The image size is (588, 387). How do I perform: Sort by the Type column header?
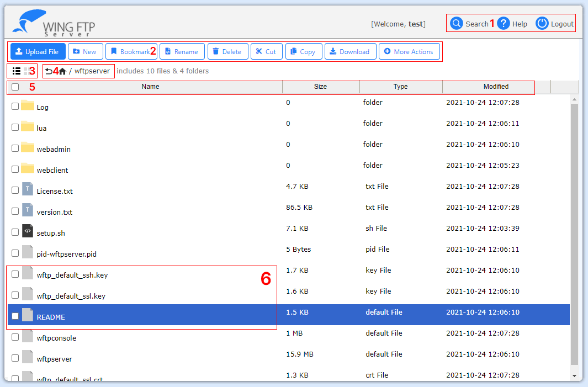(400, 87)
